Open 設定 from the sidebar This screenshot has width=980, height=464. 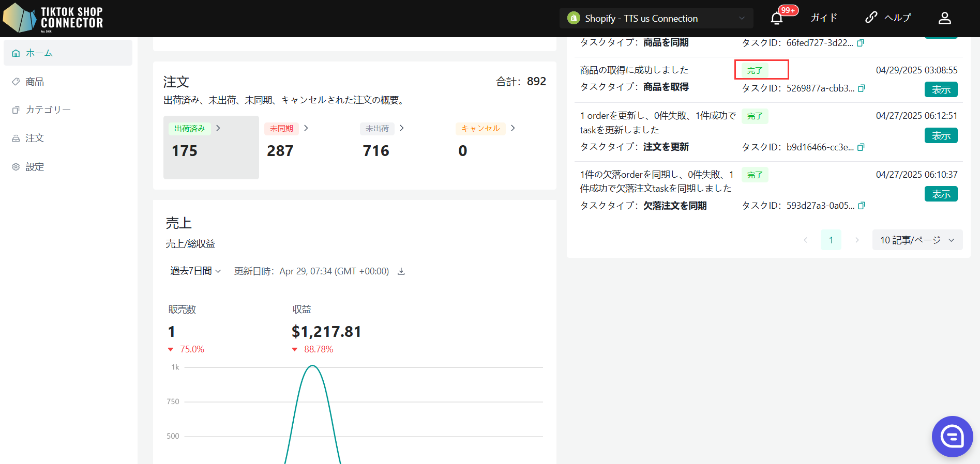point(35,167)
